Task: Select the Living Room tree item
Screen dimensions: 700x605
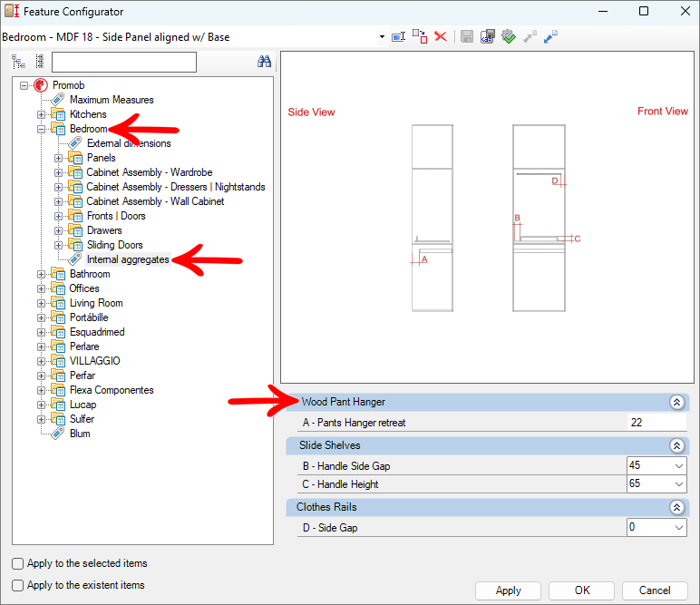Action: [x=96, y=303]
